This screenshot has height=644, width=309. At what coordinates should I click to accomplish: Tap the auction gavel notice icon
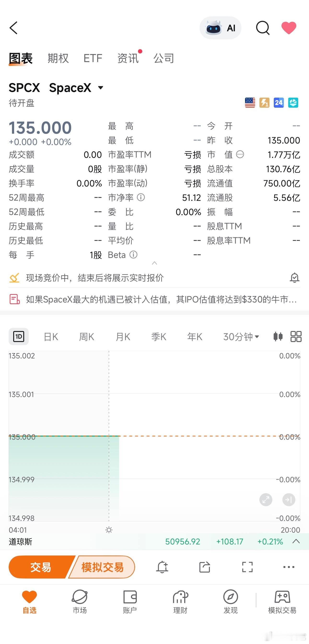pos(14,278)
